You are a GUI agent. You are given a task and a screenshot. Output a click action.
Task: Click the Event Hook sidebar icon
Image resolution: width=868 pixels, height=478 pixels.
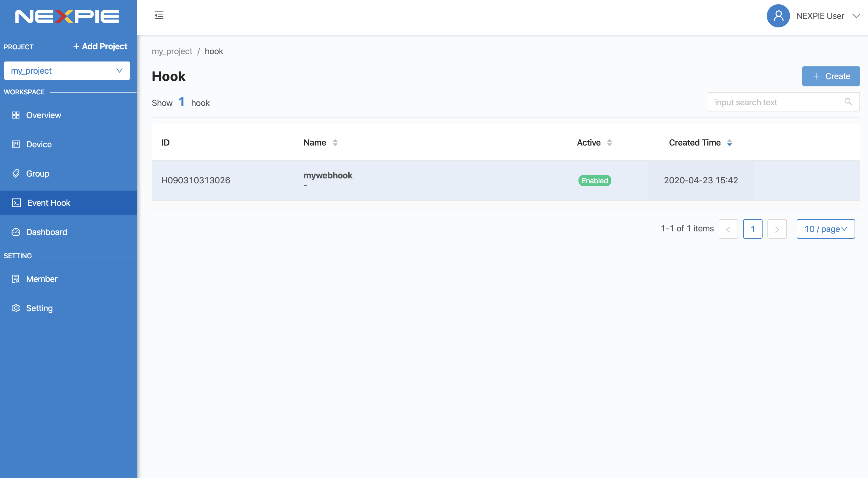click(15, 202)
